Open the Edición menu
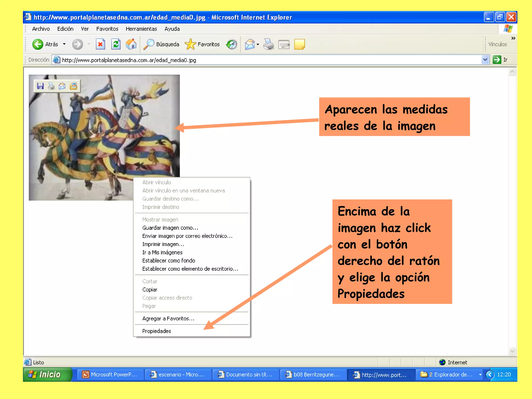Image resolution: width=532 pixels, height=399 pixels. 65,29
